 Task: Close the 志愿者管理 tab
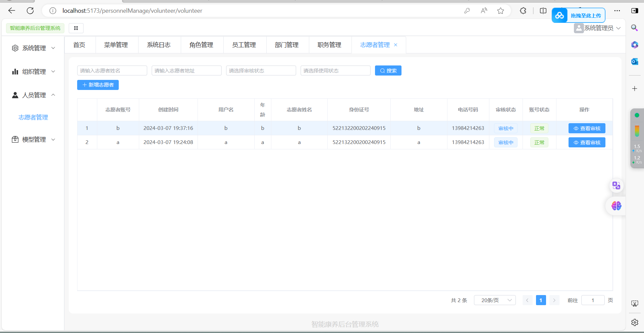tap(396, 45)
